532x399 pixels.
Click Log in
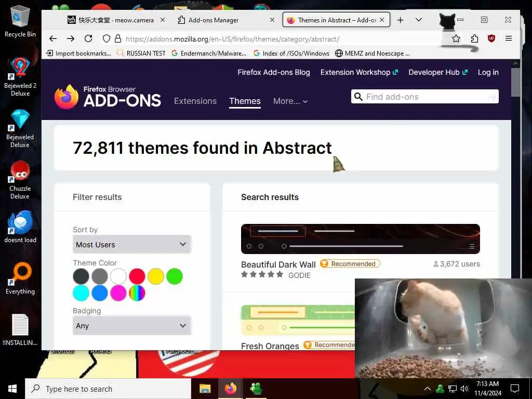(x=488, y=72)
